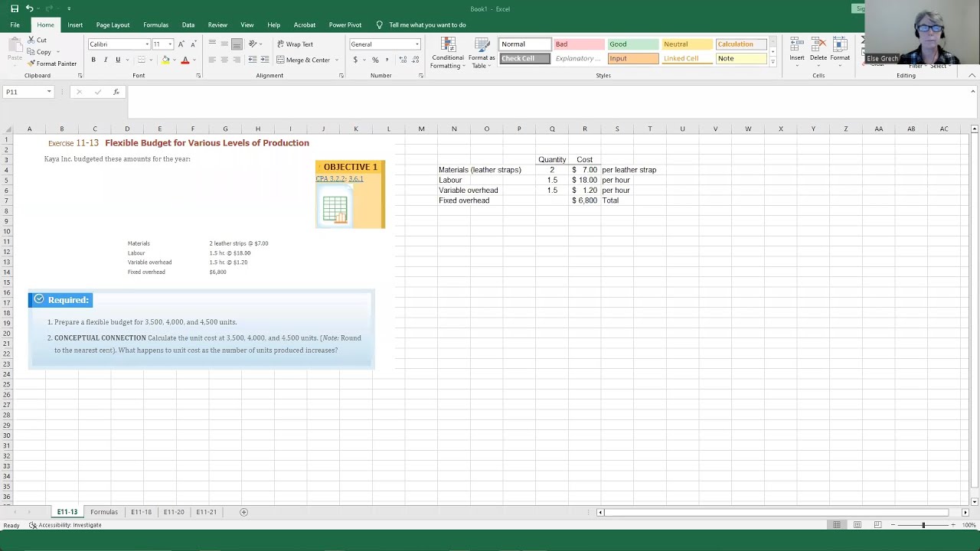Toggle Italic formatting
Image resolution: width=980 pixels, height=551 pixels.
(106, 60)
